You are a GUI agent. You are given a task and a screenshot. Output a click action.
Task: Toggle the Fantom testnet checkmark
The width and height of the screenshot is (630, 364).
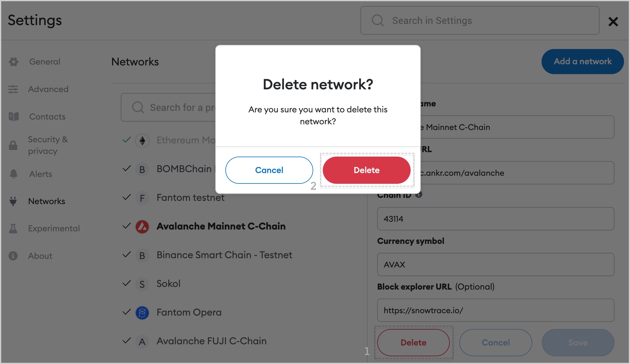pos(126,197)
